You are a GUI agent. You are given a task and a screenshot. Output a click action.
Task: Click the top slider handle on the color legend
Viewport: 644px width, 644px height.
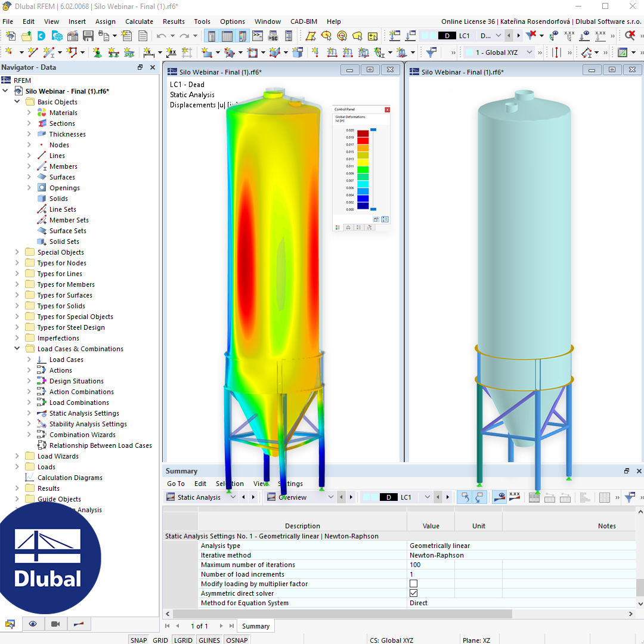click(373, 130)
